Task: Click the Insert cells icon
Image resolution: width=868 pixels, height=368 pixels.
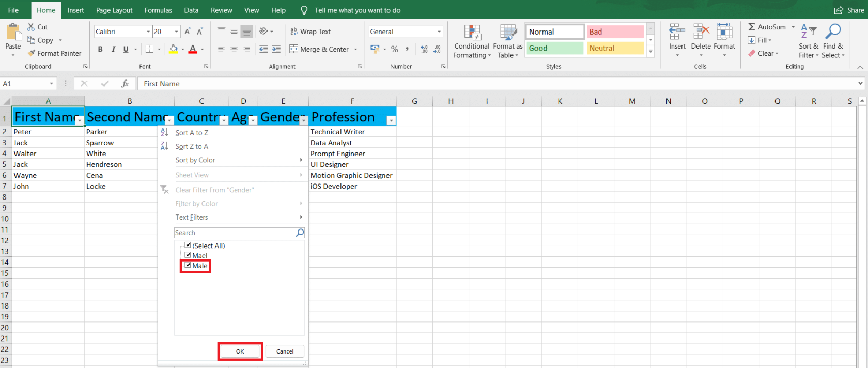Action: 677,32
